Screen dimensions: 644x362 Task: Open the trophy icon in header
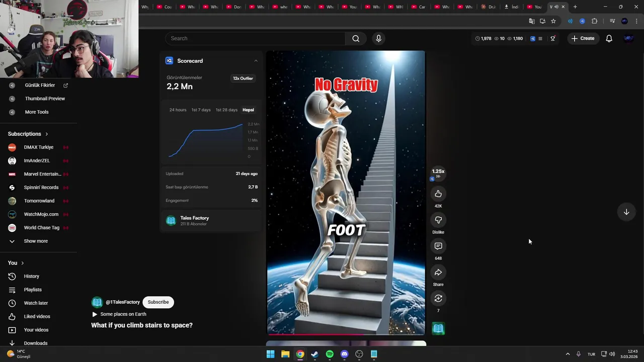(x=552, y=38)
